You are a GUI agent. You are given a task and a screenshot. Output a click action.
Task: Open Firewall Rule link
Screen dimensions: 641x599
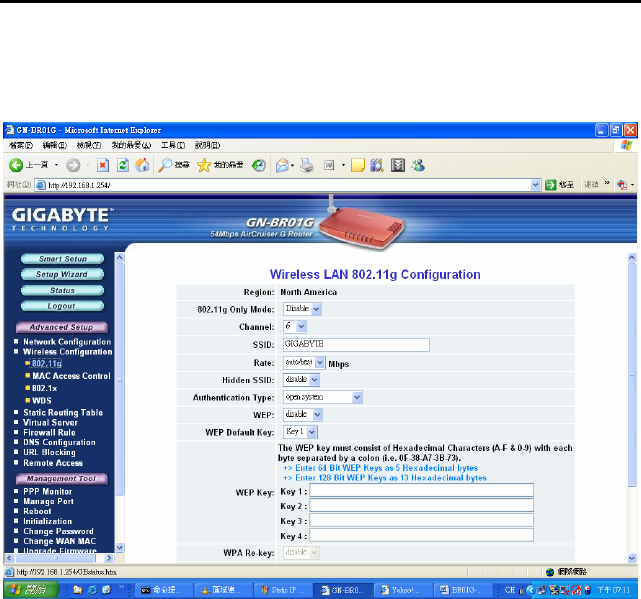(49, 433)
